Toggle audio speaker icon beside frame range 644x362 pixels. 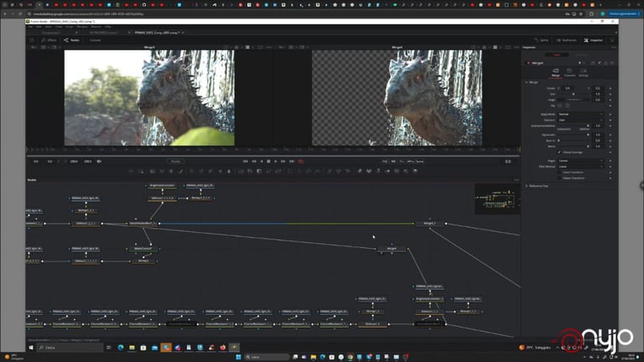coord(99,161)
